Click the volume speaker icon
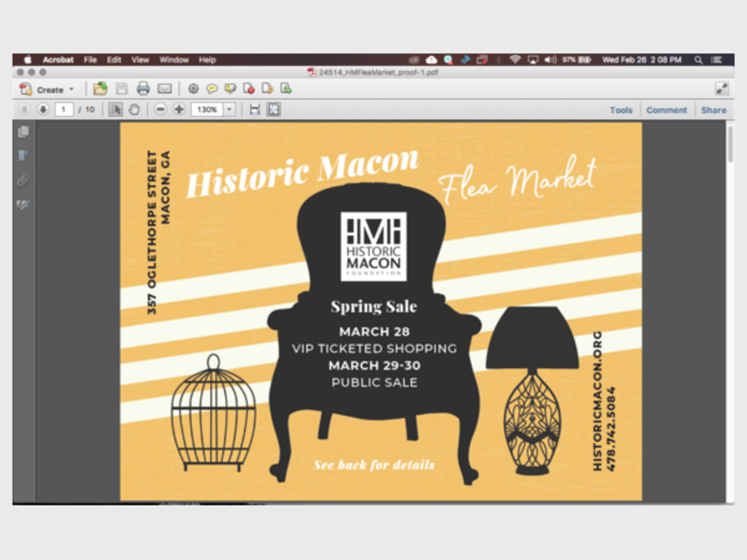Viewport: 747px width, 560px height. coord(550,60)
